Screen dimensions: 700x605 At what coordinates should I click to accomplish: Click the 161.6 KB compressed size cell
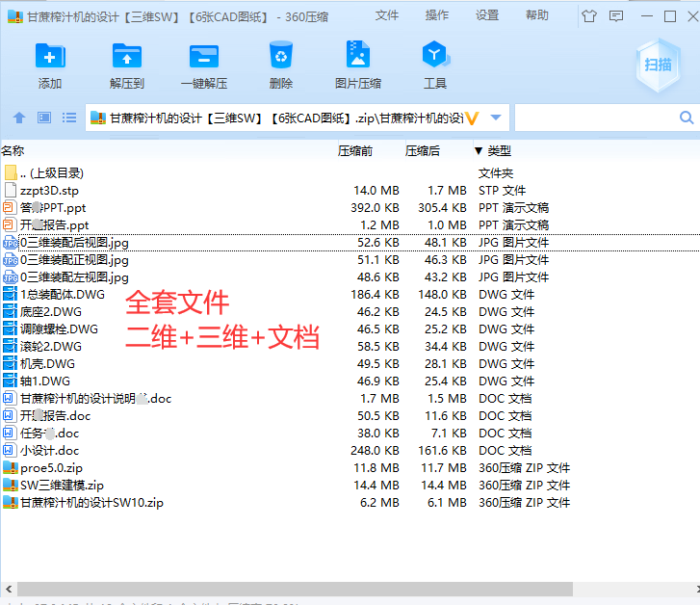pos(442,451)
